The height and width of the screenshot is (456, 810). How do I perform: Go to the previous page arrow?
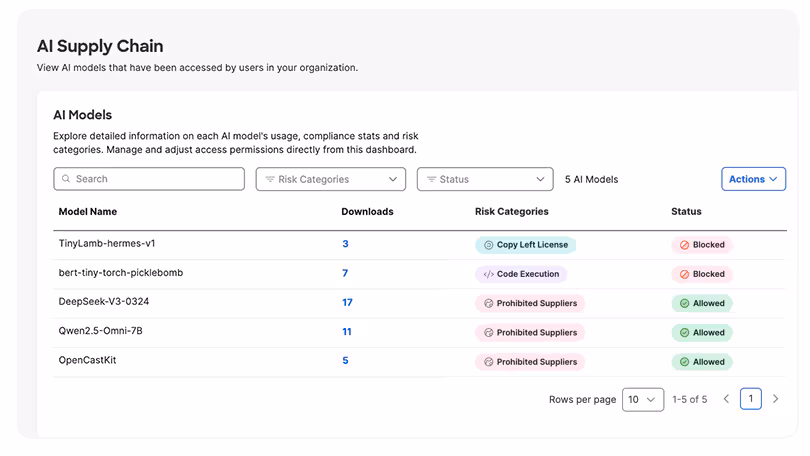(x=726, y=399)
